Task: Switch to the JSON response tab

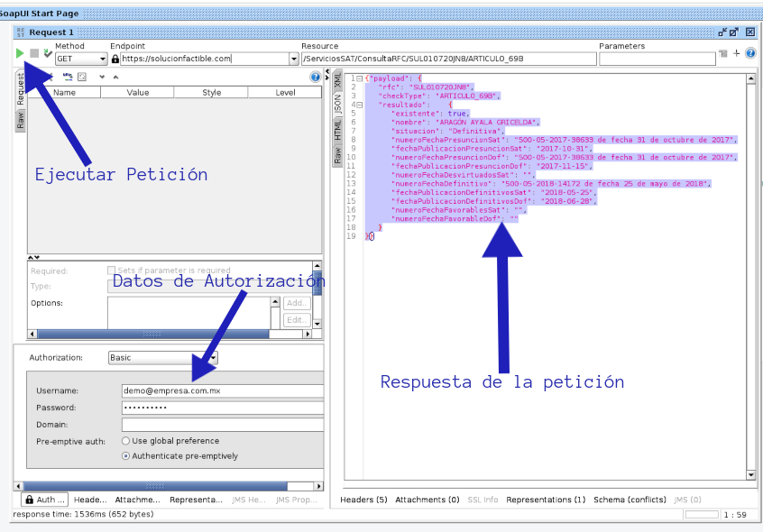Action: pos(337,105)
